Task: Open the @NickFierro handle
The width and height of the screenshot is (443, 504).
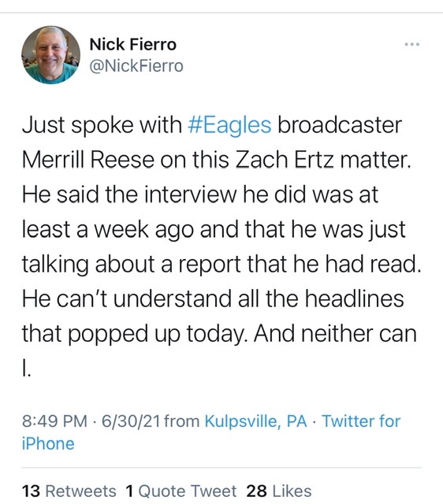Action: click(x=136, y=66)
